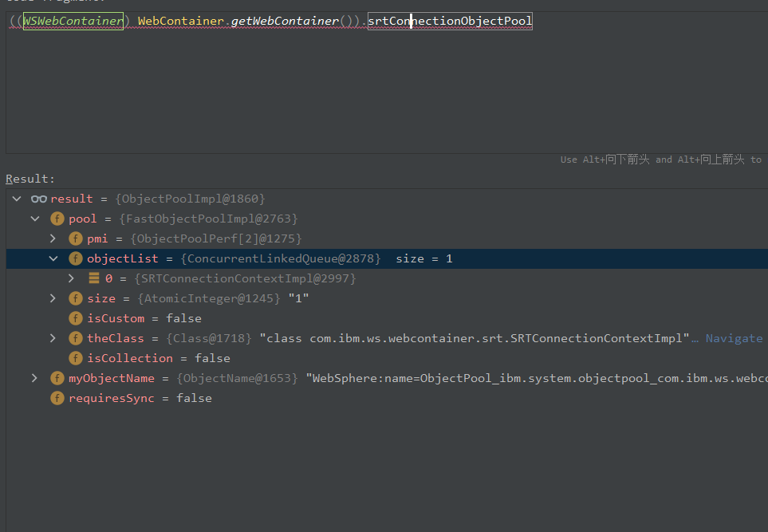768x532 pixels.
Task: Click the Use Alt+arrow history hint text
Action: pyautogui.click(x=660, y=160)
